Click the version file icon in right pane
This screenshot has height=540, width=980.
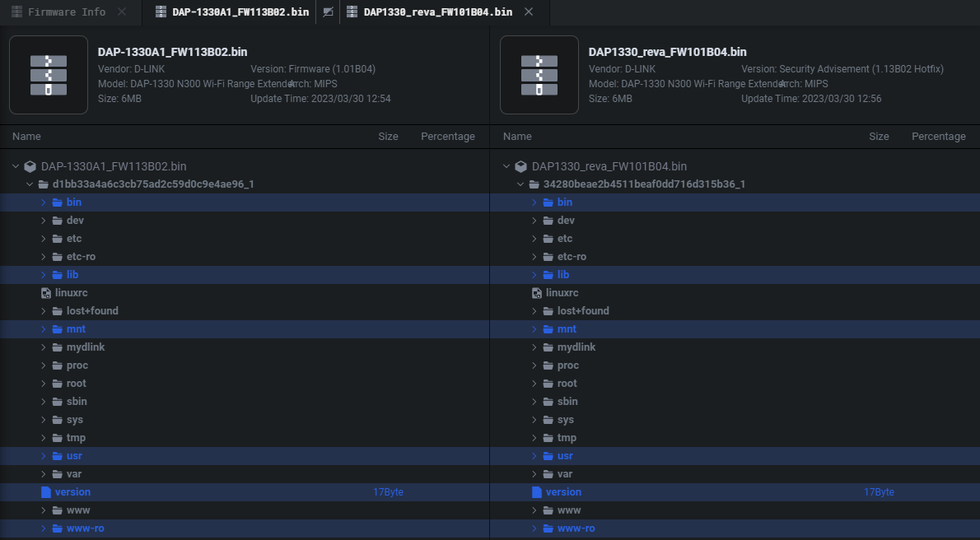pyautogui.click(x=536, y=492)
